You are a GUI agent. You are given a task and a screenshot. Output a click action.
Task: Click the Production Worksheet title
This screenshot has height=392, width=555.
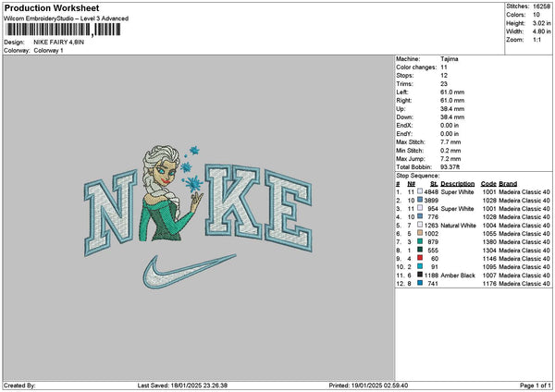click(x=52, y=8)
